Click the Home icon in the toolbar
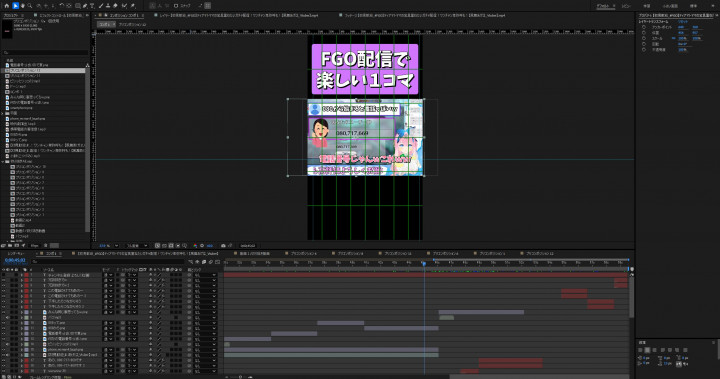This screenshot has height=379, width=720. 6,6
